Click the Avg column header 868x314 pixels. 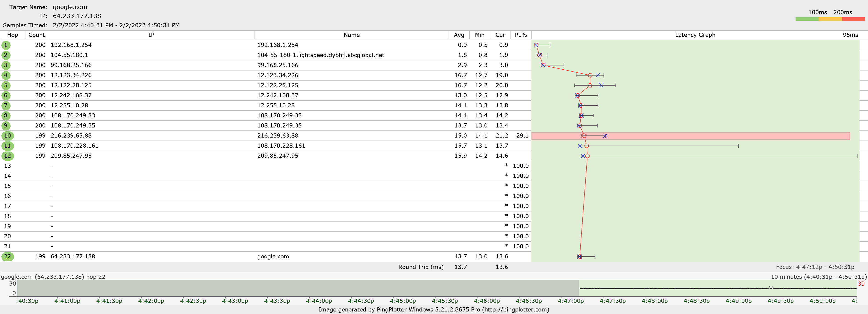pyautogui.click(x=459, y=35)
